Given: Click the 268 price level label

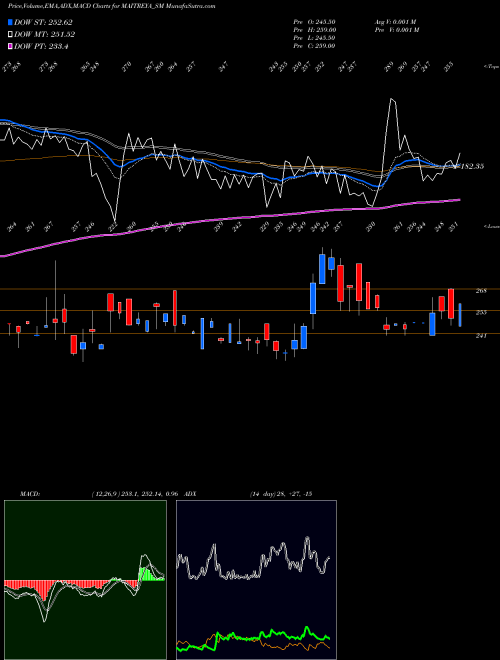Looking at the screenshot, I should (481, 290).
